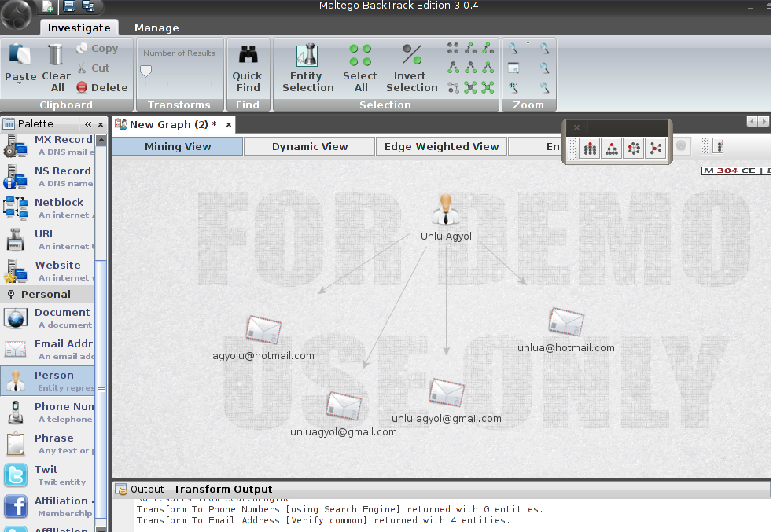773x532 pixels.
Task: Click the Cut button
Action: click(x=94, y=68)
